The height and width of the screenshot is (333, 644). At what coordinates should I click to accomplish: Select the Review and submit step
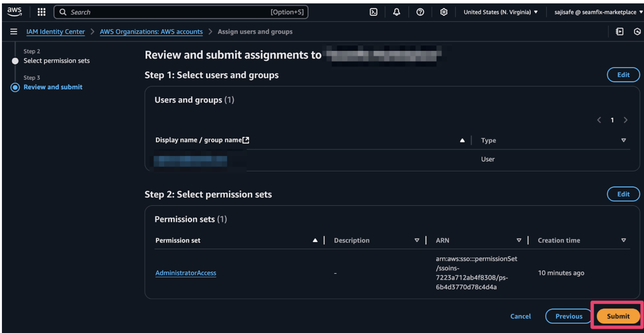coord(53,87)
